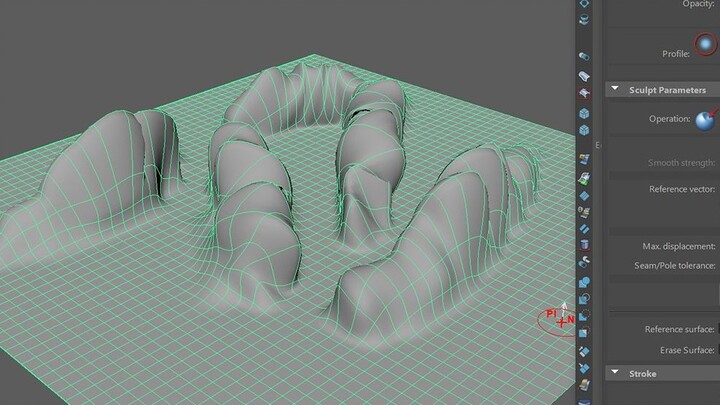Click the Reference vector label
The height and width of the screenshot is (405, 720).
(682, 188)
